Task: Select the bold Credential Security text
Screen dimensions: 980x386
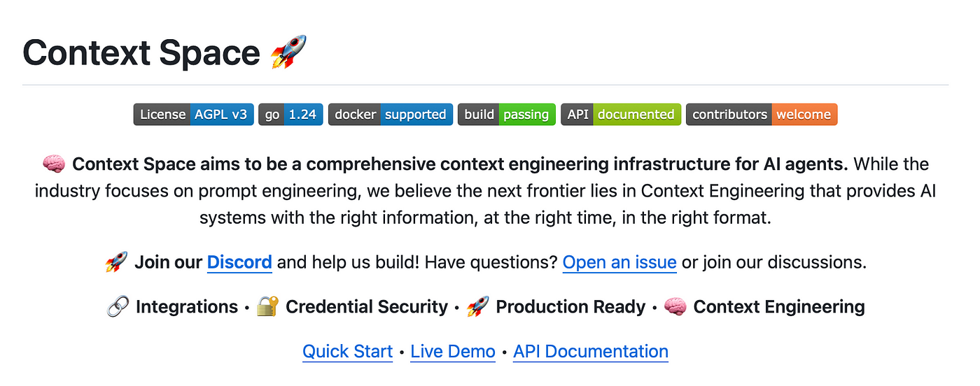Action: click(x=367, y=307)
